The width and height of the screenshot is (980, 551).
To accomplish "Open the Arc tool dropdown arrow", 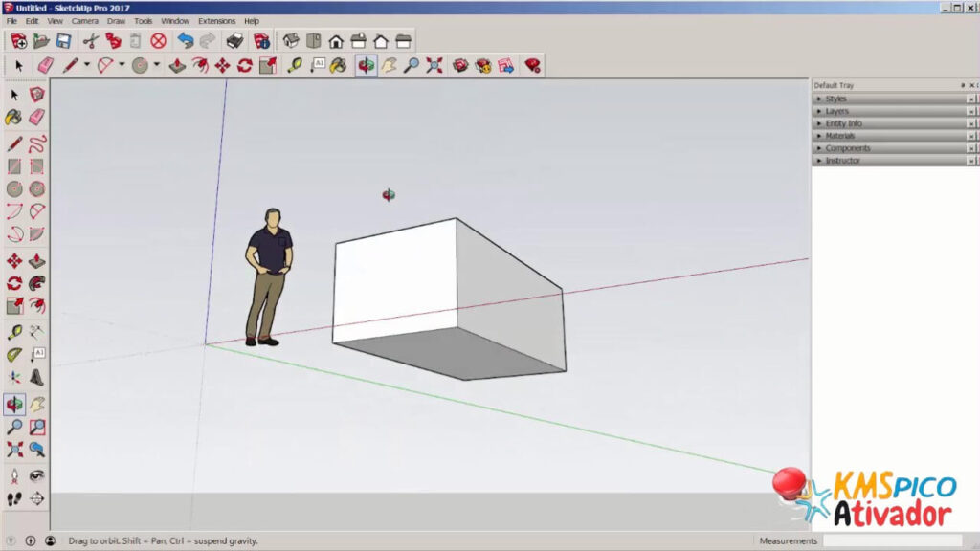I will pos(122,65).
